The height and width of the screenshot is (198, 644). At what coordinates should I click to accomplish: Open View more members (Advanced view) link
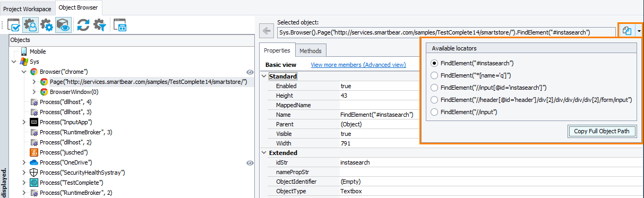pyautogui.click(x=358, y=65)
